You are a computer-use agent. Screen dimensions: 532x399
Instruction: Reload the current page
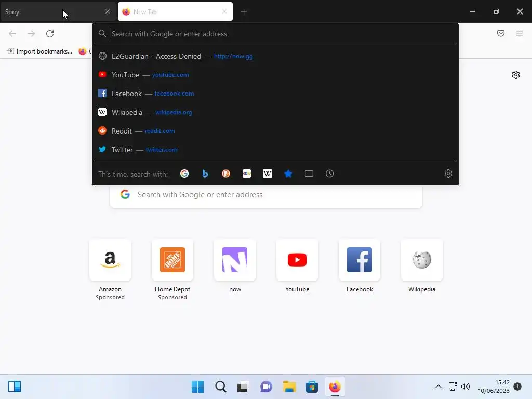pos(50,34)
